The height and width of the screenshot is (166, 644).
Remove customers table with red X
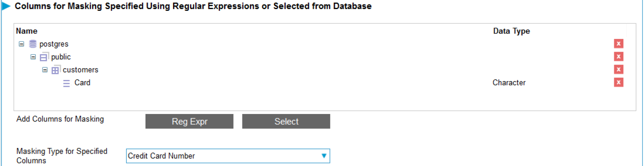click(619, 69)
